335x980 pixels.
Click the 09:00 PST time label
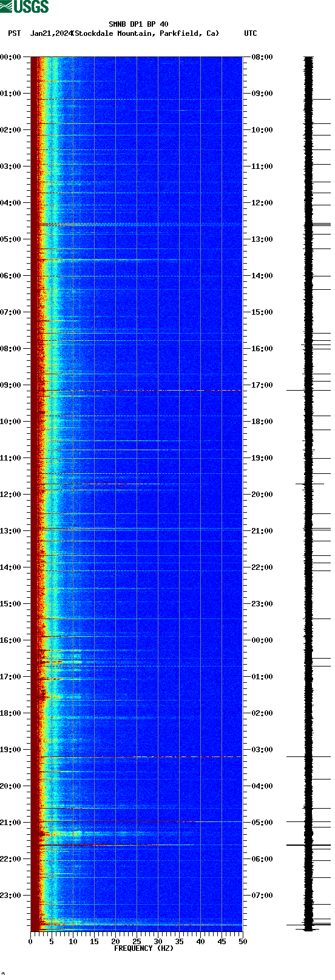pyautogui.click(x=11, y=385)
